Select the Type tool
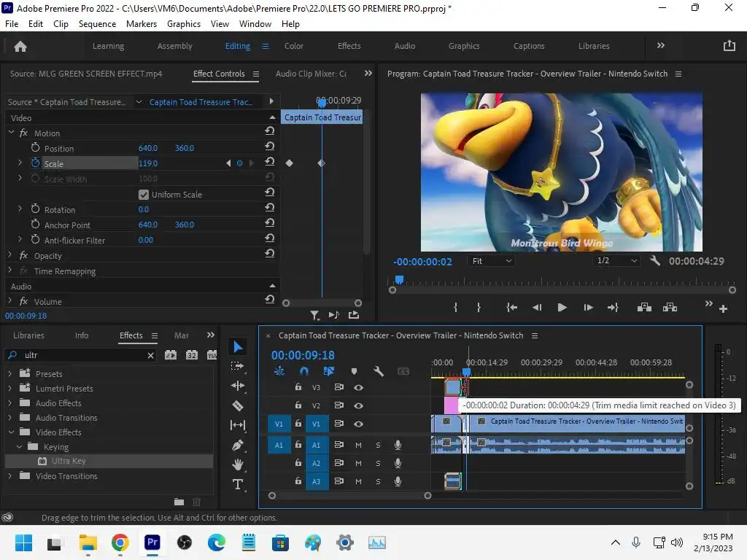Viewport: 747px width, 560px height. (237, 484)
